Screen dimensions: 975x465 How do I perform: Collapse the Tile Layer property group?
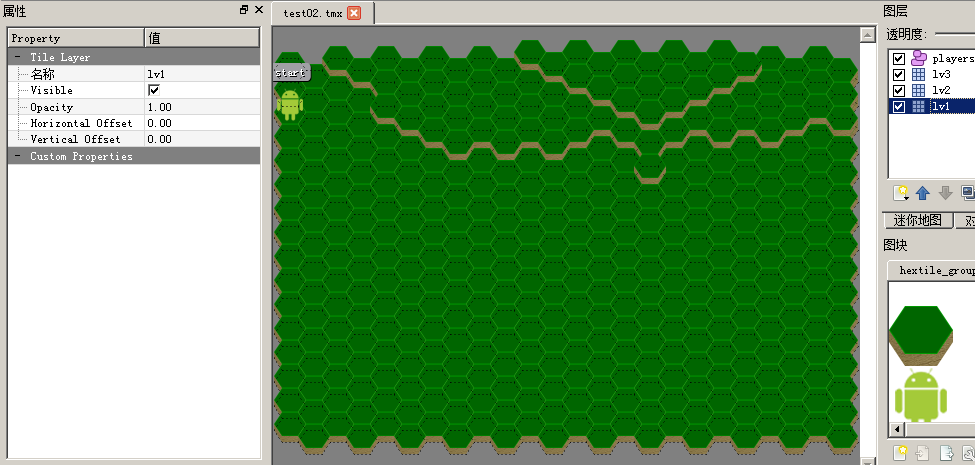17,57
